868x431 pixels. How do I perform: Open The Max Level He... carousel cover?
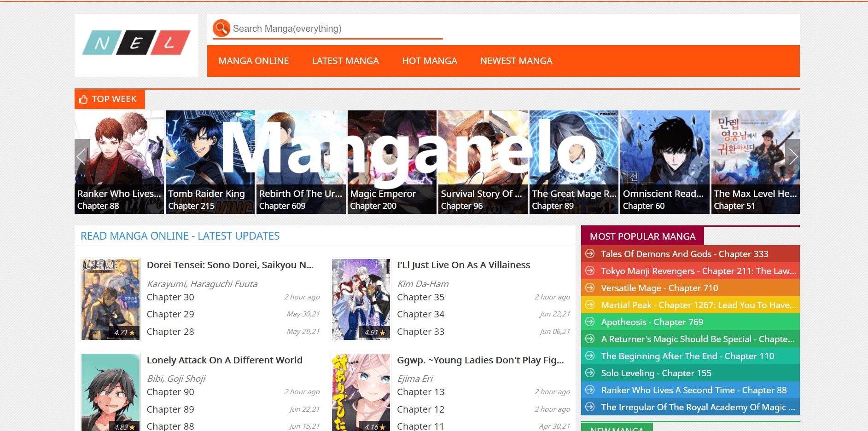click(756, 162)
